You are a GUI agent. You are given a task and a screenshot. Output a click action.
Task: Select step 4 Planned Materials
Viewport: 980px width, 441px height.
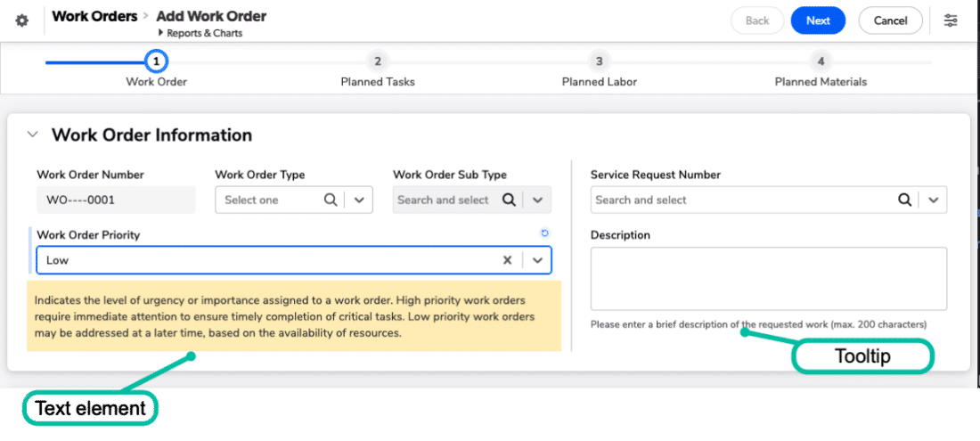pyautogui.click(x=821, y=62)
